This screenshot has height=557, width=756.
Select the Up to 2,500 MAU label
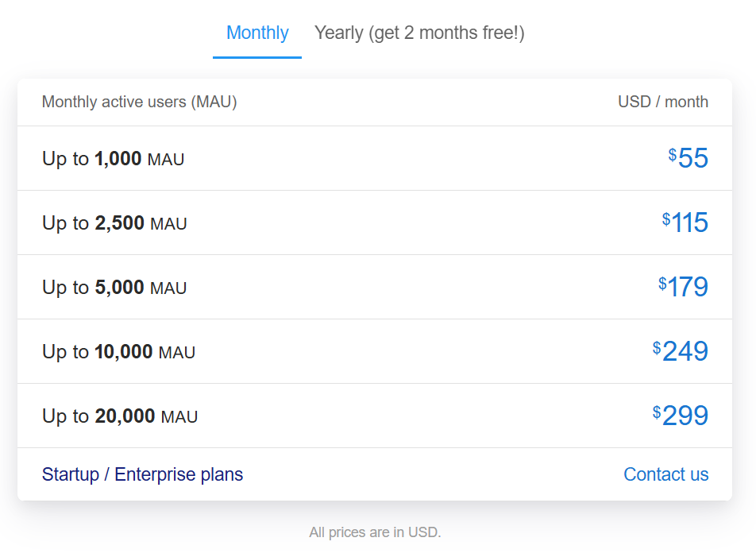coord(114,223)
